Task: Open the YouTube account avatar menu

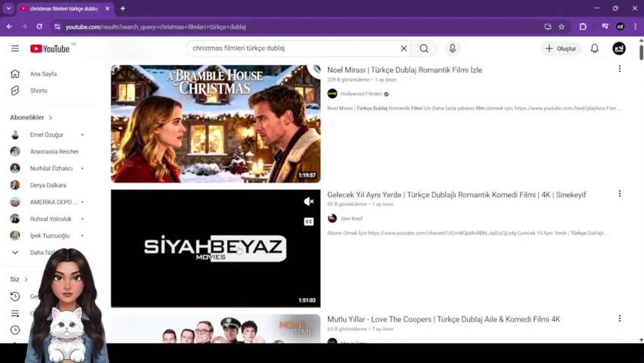Action: (x=619, y=48)
